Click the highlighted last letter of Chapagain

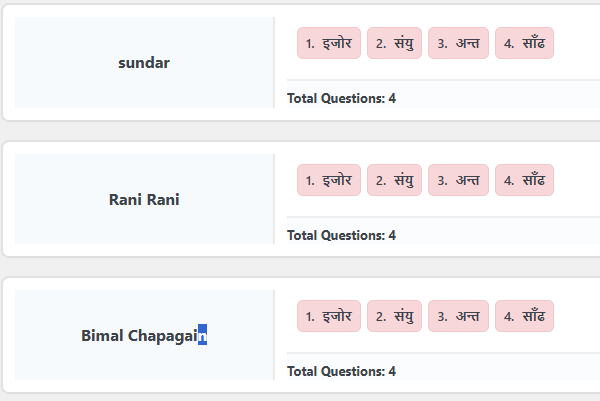[202, 336]
